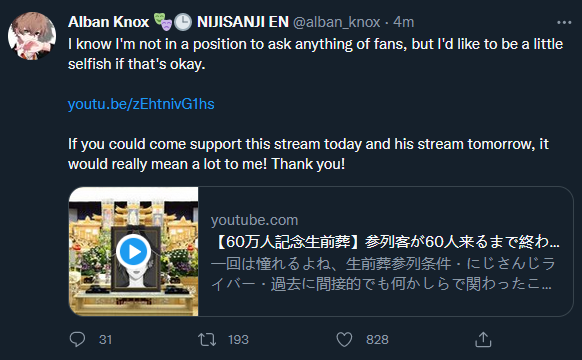The image size is (582, 360).
Task: Click the 828 likes count
Action: (377, 340)
